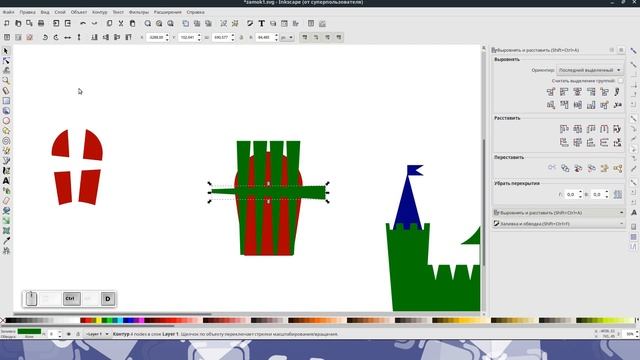Center objects on vertical axis in Align panel
Viewport: 640px width, 360px height.
[x=578, y=92]
